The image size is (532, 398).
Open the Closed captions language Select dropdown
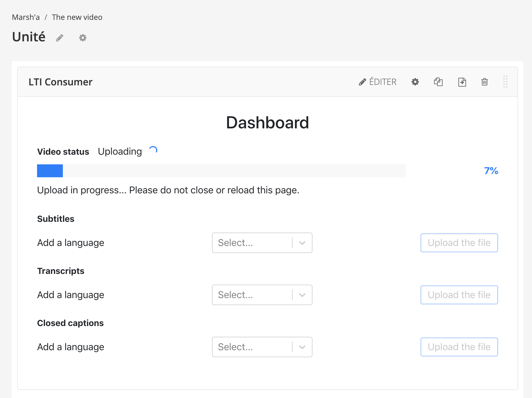pos(252,347)
